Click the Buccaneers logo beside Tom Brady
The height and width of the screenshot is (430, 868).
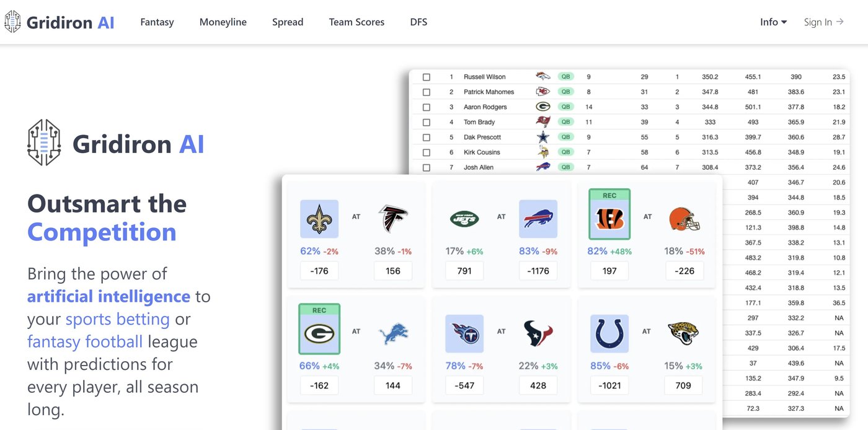543,121
